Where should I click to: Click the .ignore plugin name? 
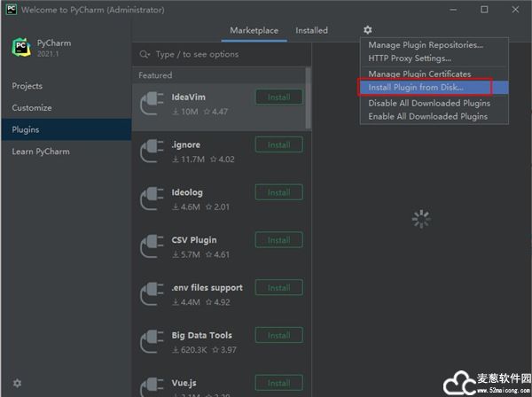185,144
